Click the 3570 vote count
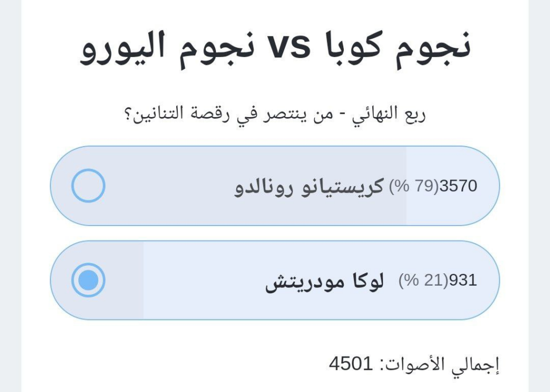Viewport: 550px width, 392px height. [458, 186]
